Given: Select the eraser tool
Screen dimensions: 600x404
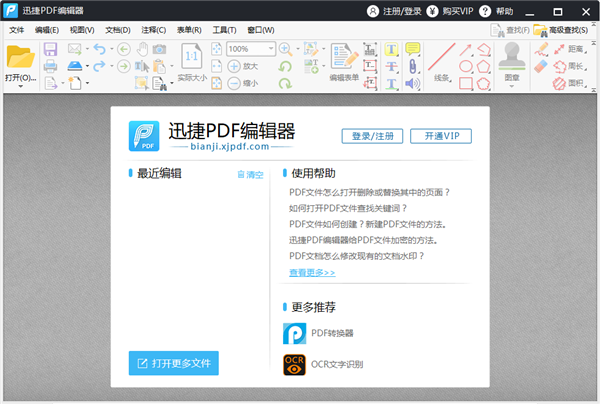Looking at the screenshot, I should (541, 66).
